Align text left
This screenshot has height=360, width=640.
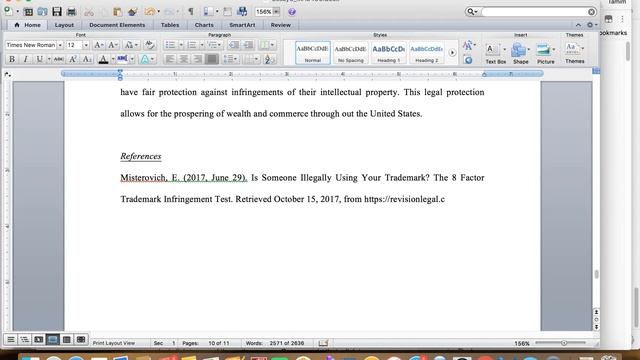[170, 59]
